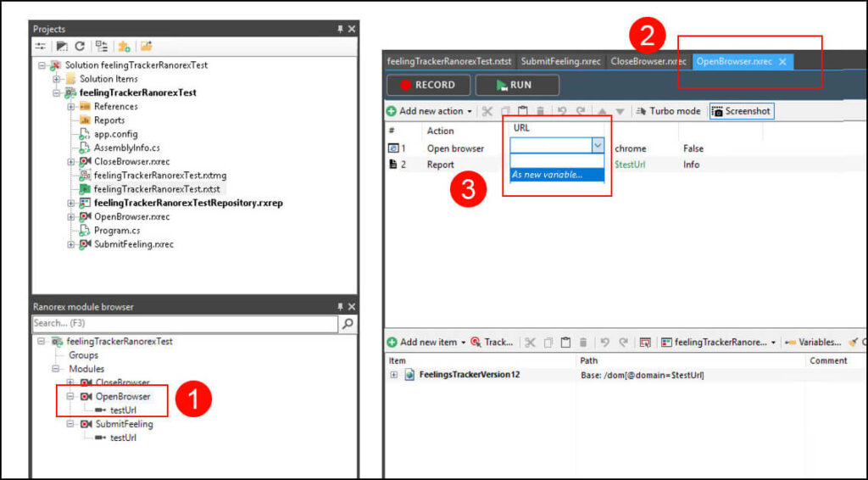This screenshot has height=480, width=868.
Task: Choose 'As new variable...' from URL list
Action: pyautogui.click(x=557, y=175)
